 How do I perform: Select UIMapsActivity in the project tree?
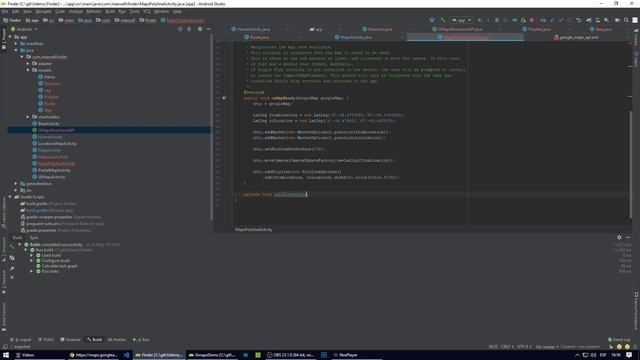point(49,177)
